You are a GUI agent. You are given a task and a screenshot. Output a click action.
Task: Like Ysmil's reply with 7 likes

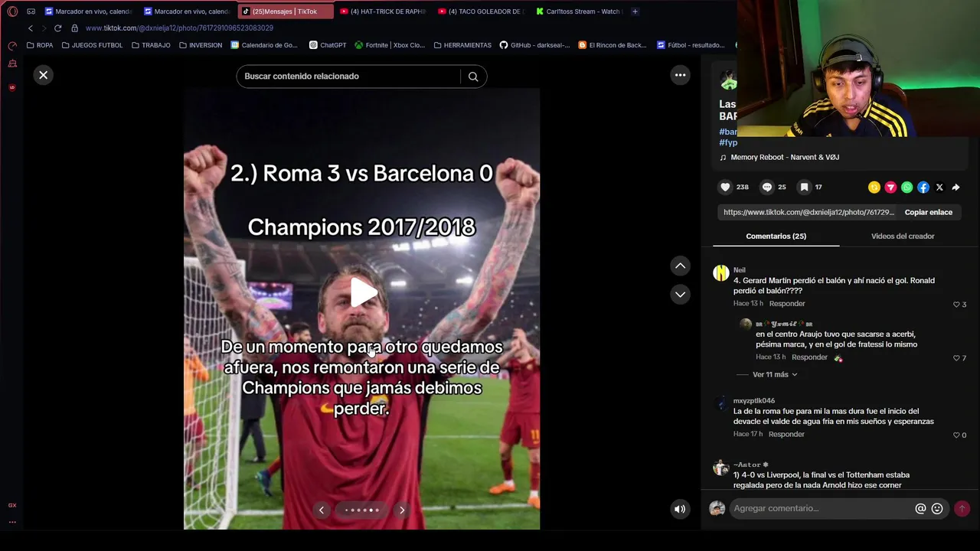click(x=956, y=358)
